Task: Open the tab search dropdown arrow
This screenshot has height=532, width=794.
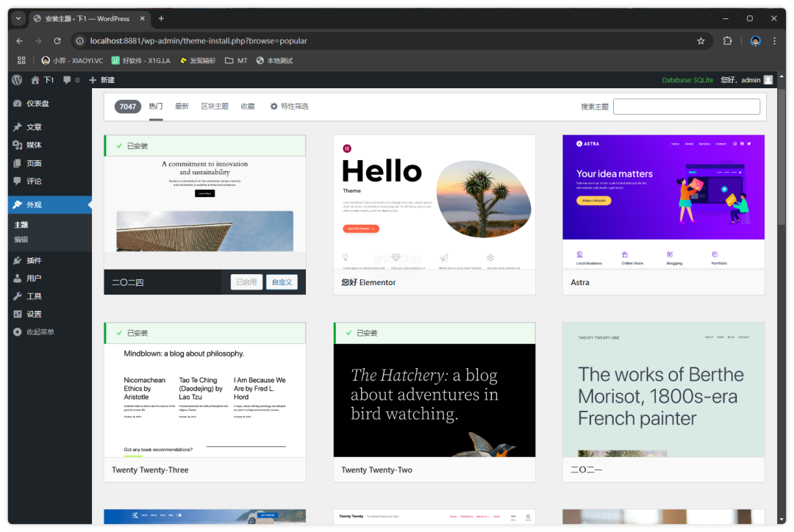Action: 18,18
